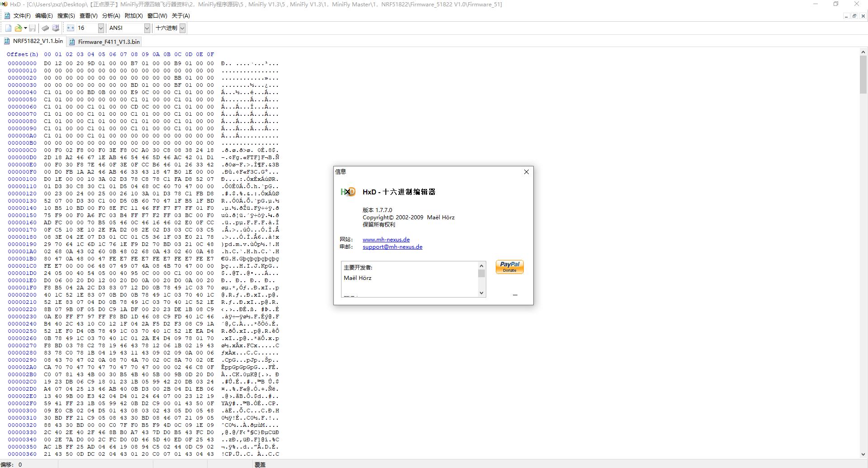Click offset row 00000200
Screen dimensions: 868x468
22,295
